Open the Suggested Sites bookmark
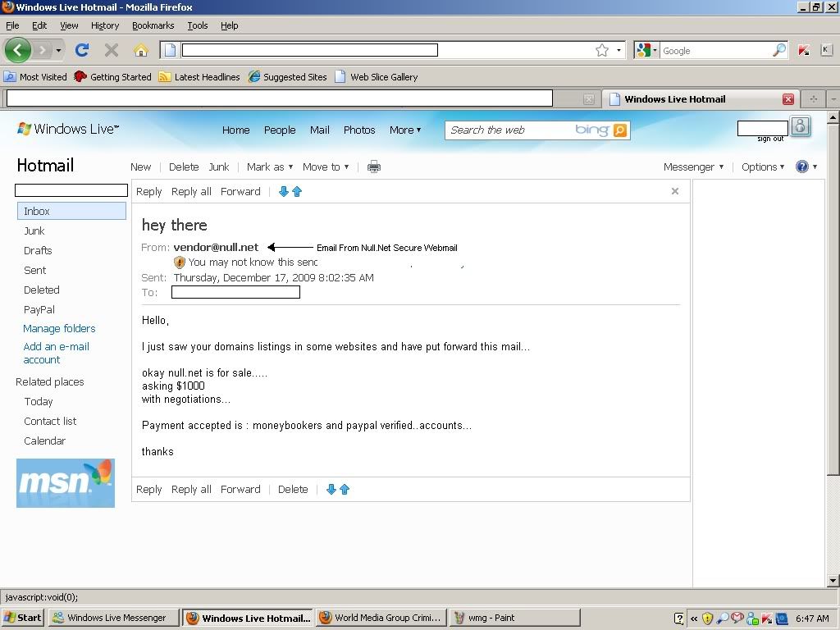The height and width of the screenshot is (630, 840). tap(288, 76)
